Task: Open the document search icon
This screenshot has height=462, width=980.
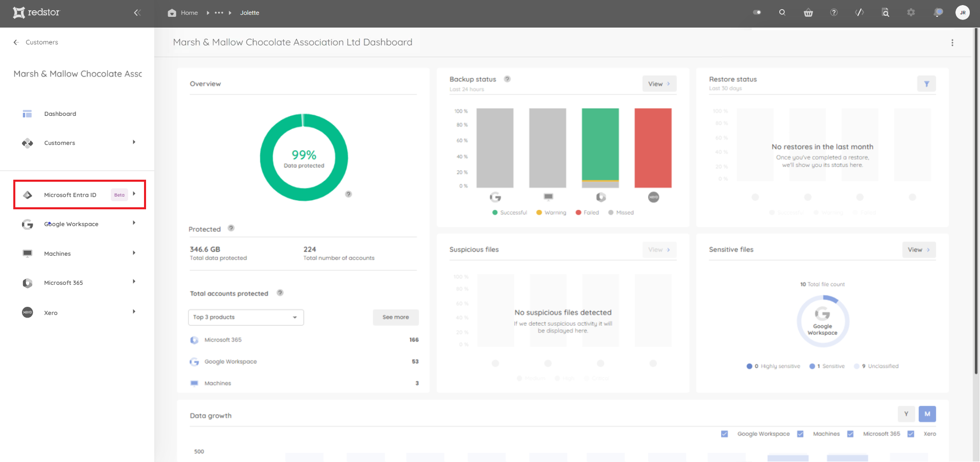Action: tap(886, 12)
